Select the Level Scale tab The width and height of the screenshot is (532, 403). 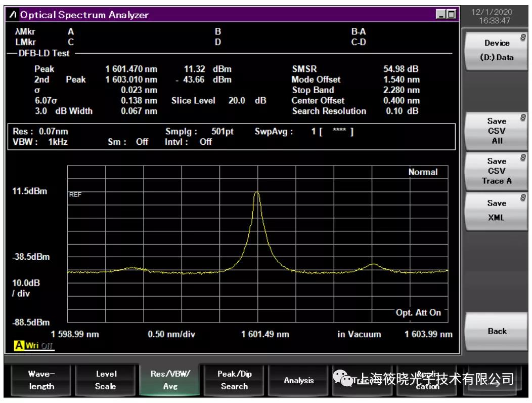(x=106, y=380)
